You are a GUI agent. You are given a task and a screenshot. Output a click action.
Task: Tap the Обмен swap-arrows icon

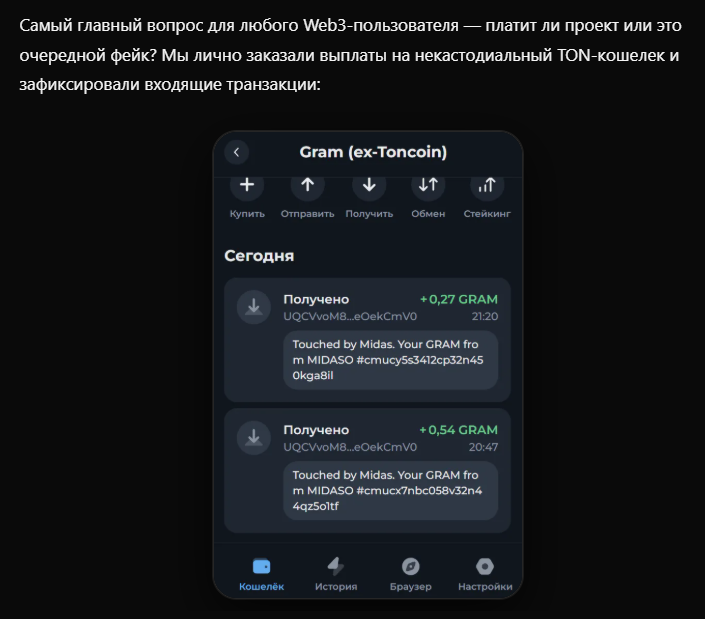click(x=428, y=185)
